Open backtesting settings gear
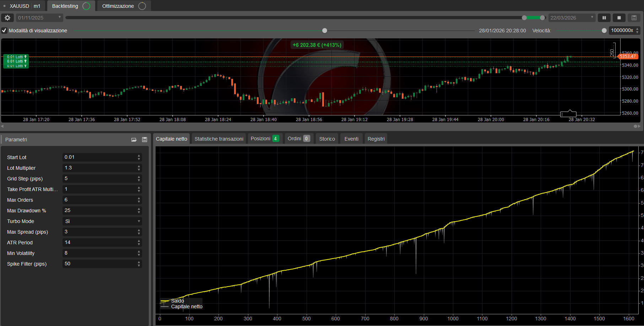 tap(7, 18)
